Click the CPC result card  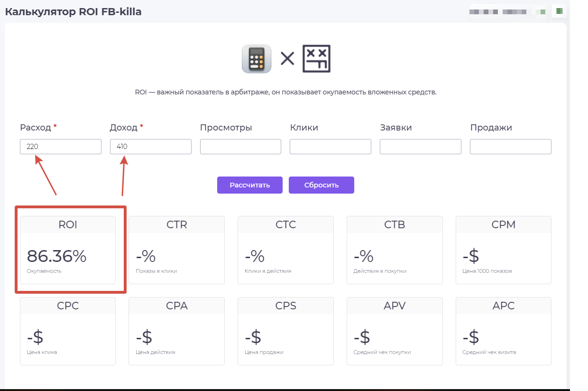[68, 331]
